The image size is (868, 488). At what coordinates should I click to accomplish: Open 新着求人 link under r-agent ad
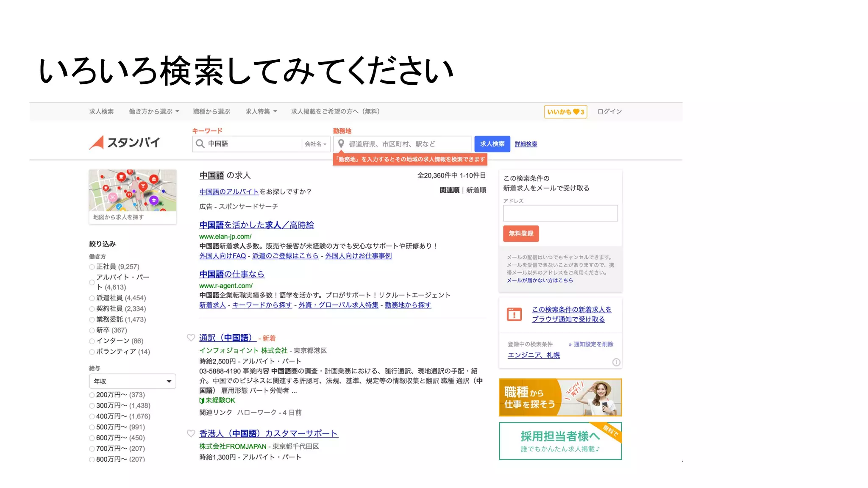[212, 305]
